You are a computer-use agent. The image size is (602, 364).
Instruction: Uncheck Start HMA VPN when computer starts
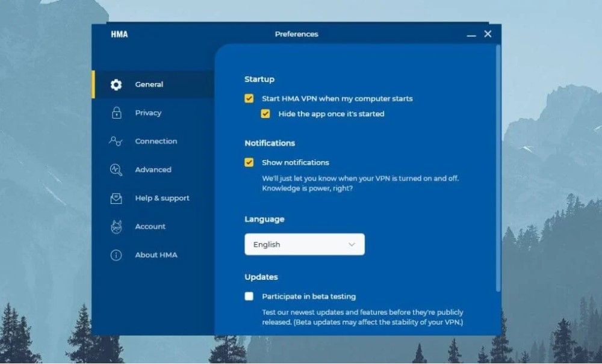[x=249, y=99]
